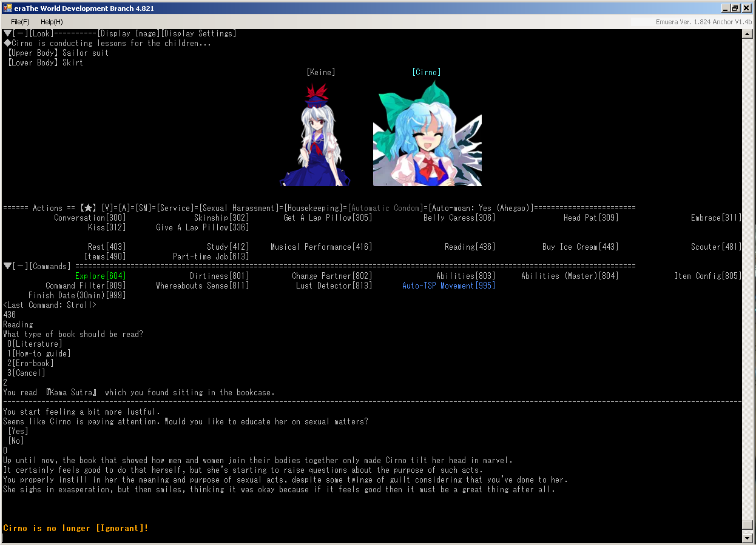Collapse the Commands section triangle

[7, 266]
